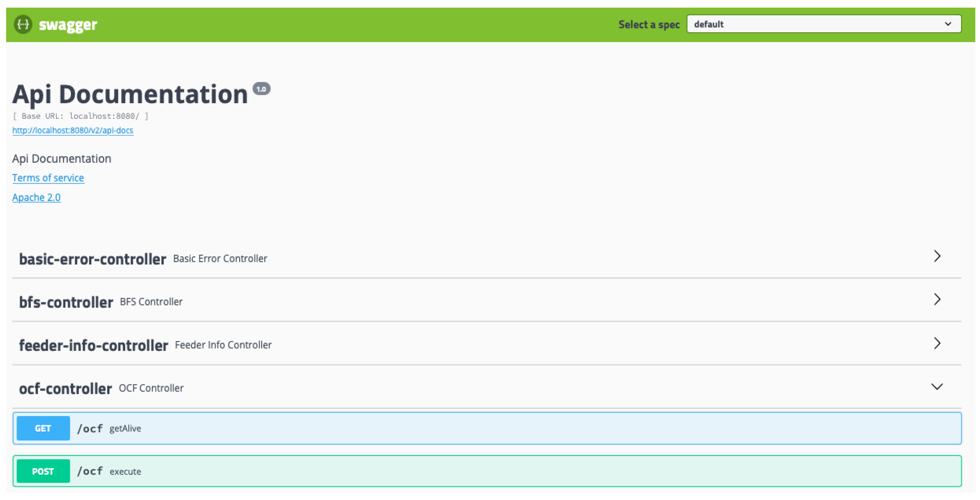Expand basic-error-controller using its chevron arrow
This screenshot has width=980, height=500.
click(x=937, y=256)
